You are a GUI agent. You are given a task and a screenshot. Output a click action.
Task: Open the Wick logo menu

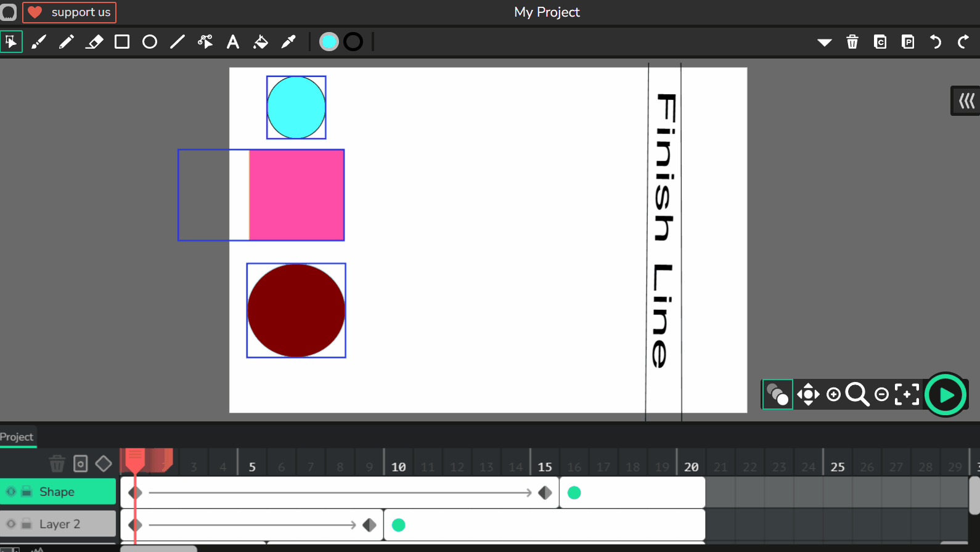pyautogui.click(x=9, y=12)
